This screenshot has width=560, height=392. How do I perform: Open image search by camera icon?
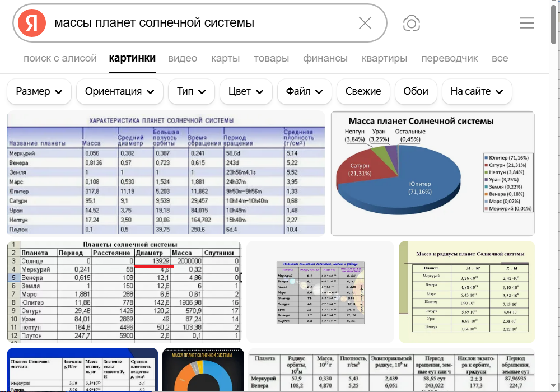[x=412, y=23]
